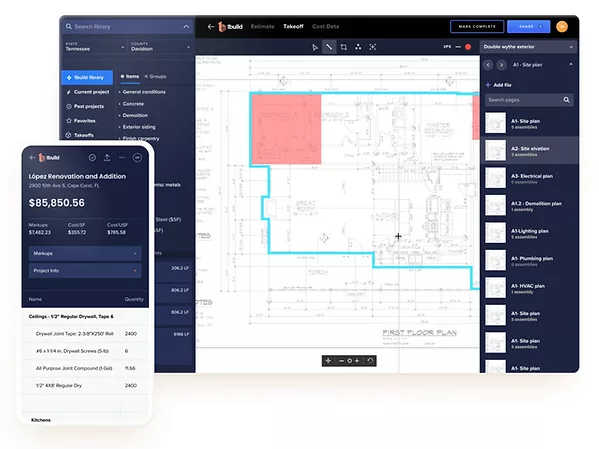Click the share upload icon in mobile header
Screen dimensions: 599x449
(x=107, y=157)
